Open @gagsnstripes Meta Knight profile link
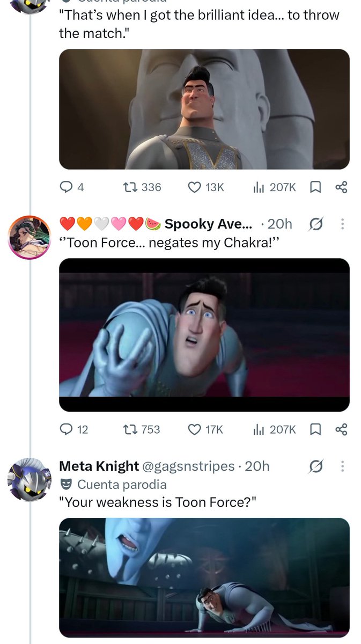Screen dimensions: 361x644 tap(188, 466)
